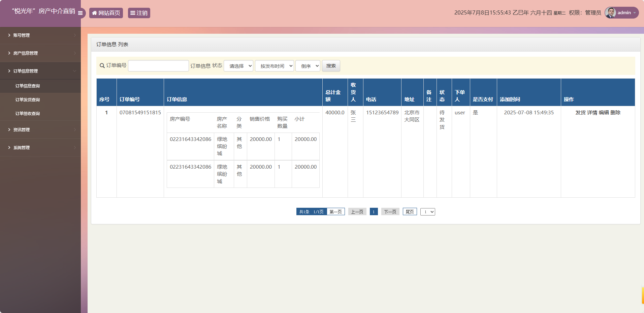The height and width of the screenshot is (313, 644).
Task: Open the 按发布时间 sort field dropdown
Action: click(274, 66)
